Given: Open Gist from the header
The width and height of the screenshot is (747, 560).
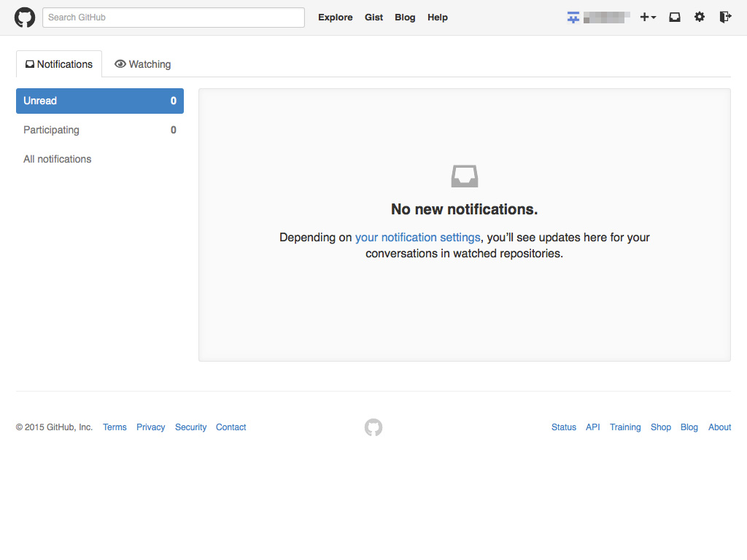Looking at the screenshot, I should tap(374, 17).
